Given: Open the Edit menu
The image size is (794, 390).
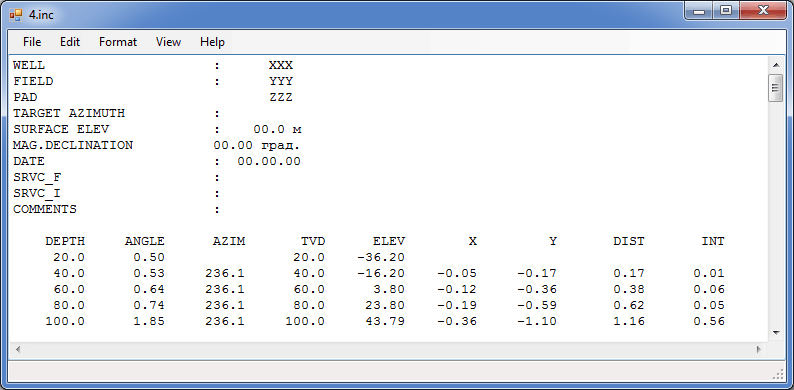Looking at the screenshot, I should [x=70, y=42].
